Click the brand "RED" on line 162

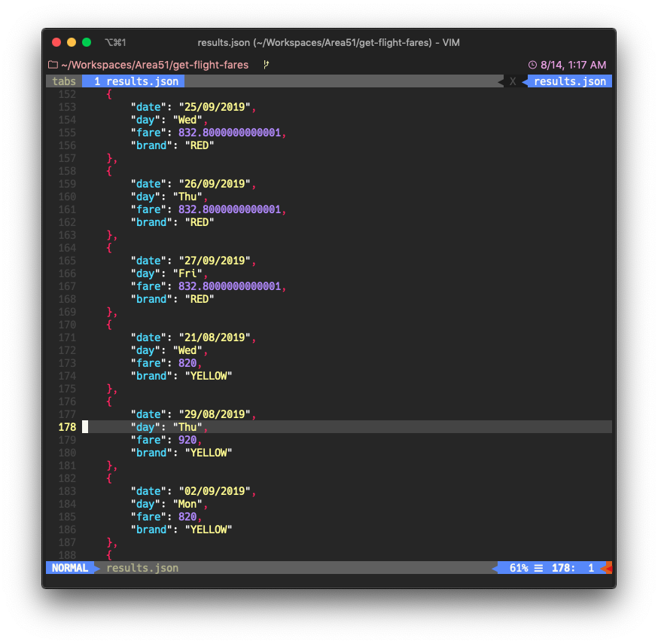point(200,222)
